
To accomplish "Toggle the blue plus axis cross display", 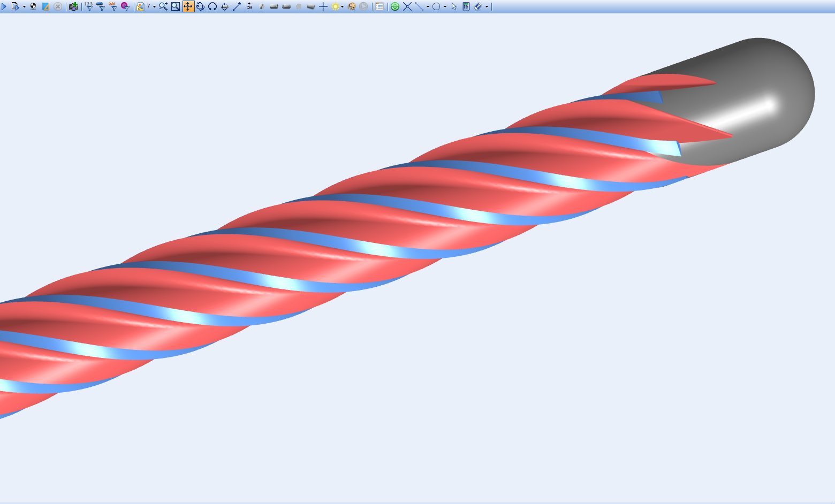I will (323, 6).
